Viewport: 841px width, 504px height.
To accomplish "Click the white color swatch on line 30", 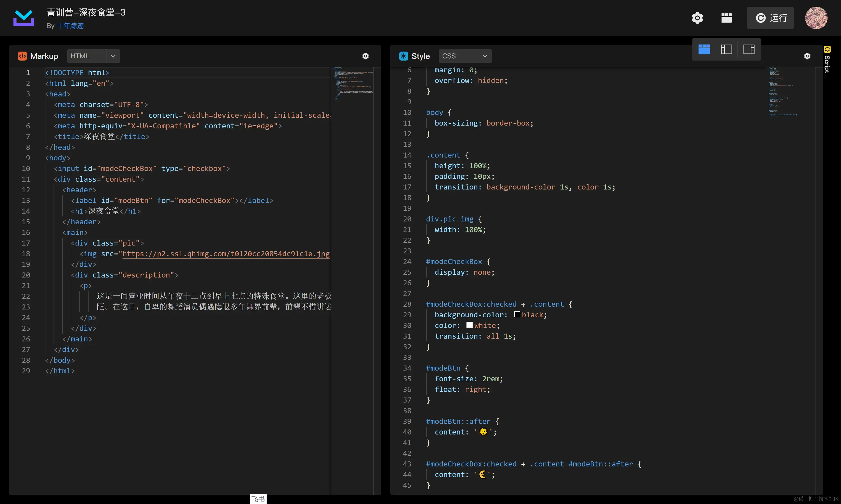I will 469,325.
